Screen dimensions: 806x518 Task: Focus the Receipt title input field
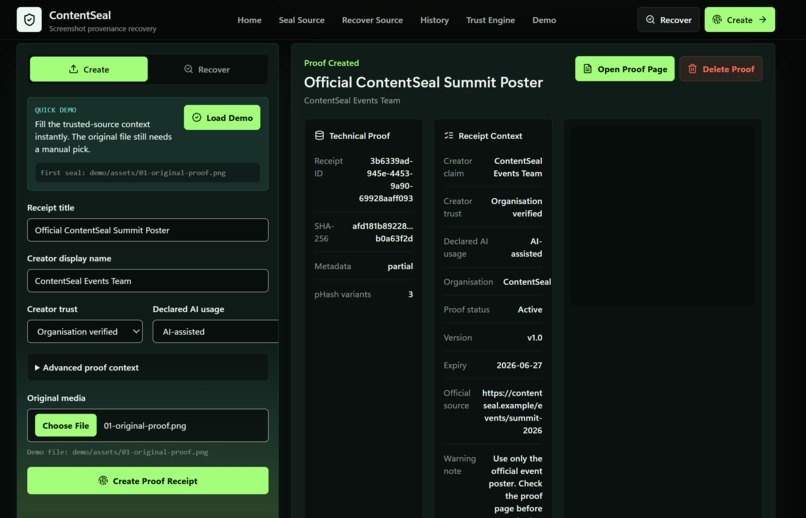[x=148, y=230]
